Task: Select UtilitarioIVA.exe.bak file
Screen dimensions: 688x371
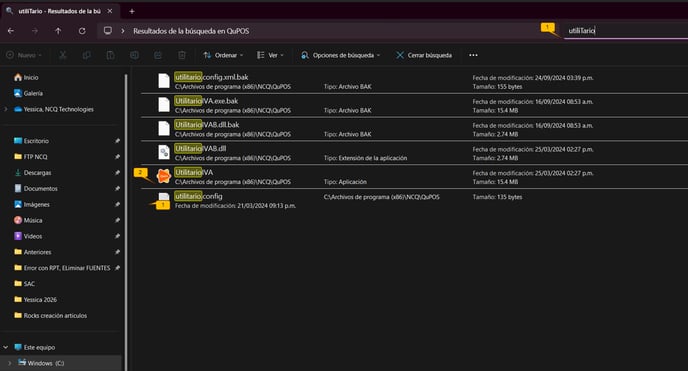Action: click(x=414, y=105)
